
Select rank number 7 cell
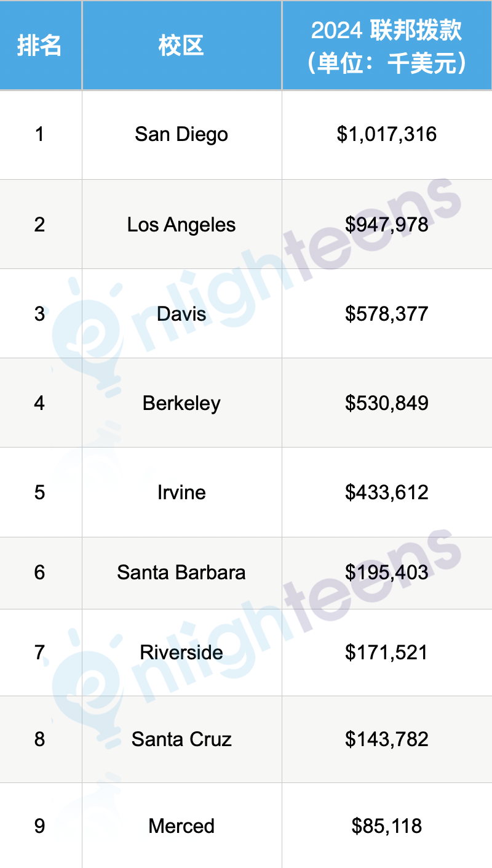click(x=39, y=652)
